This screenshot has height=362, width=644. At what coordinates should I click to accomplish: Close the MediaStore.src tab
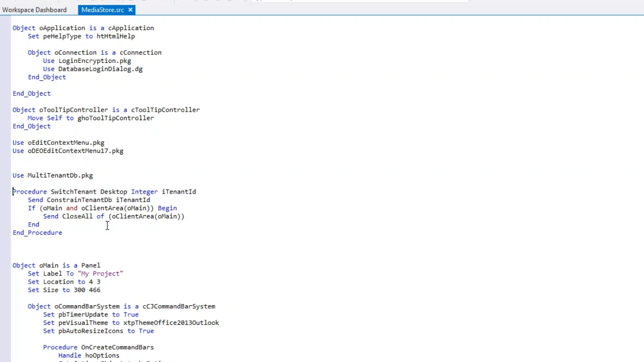click(130, 10)
